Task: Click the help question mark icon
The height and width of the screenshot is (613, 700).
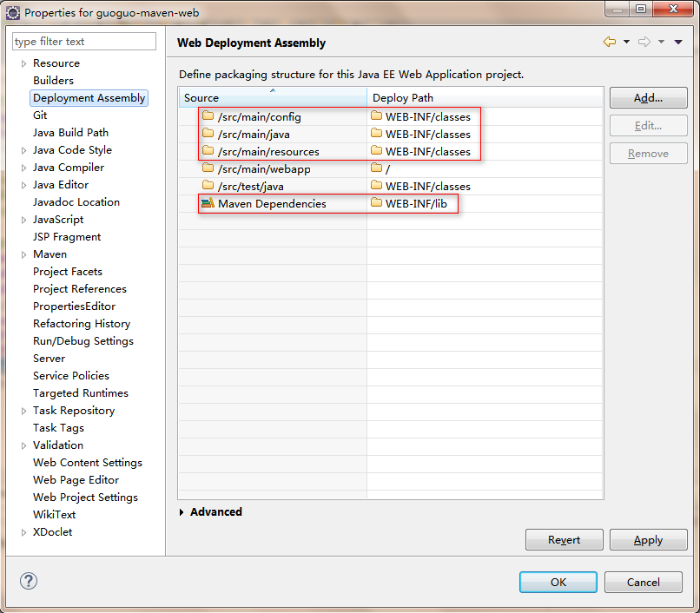Action: coord(29,581)
